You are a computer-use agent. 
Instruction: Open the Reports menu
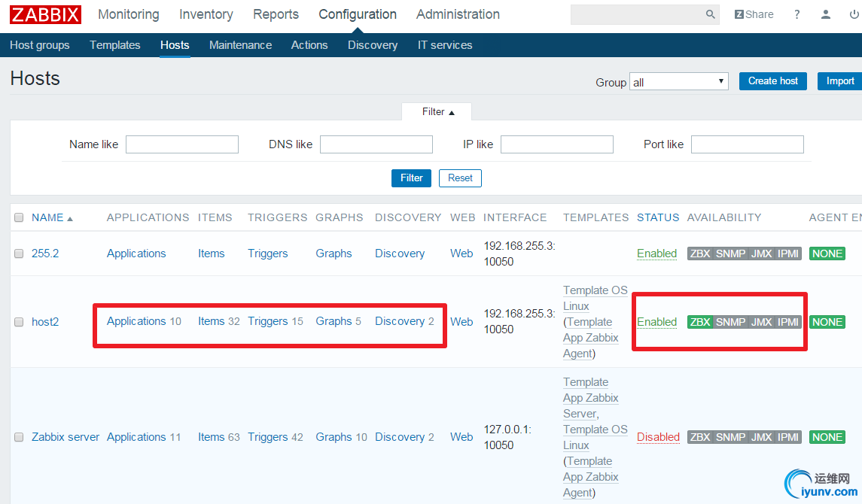[x=276, y=14]
